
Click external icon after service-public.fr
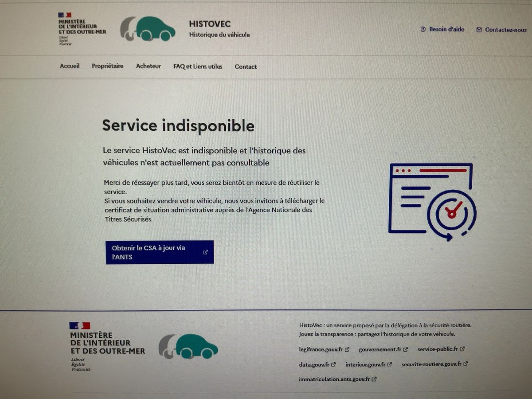click(x=462, y=349)
